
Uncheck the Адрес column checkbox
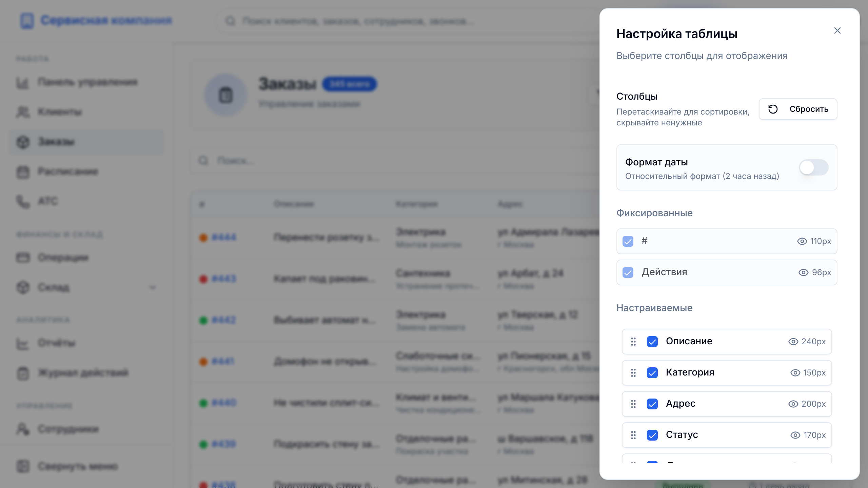652,404
